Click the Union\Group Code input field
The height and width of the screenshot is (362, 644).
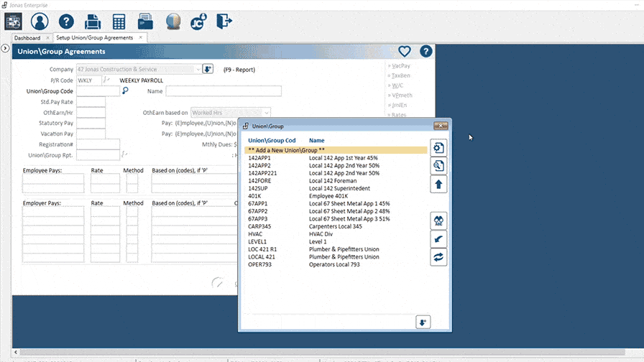pos(98,90)
